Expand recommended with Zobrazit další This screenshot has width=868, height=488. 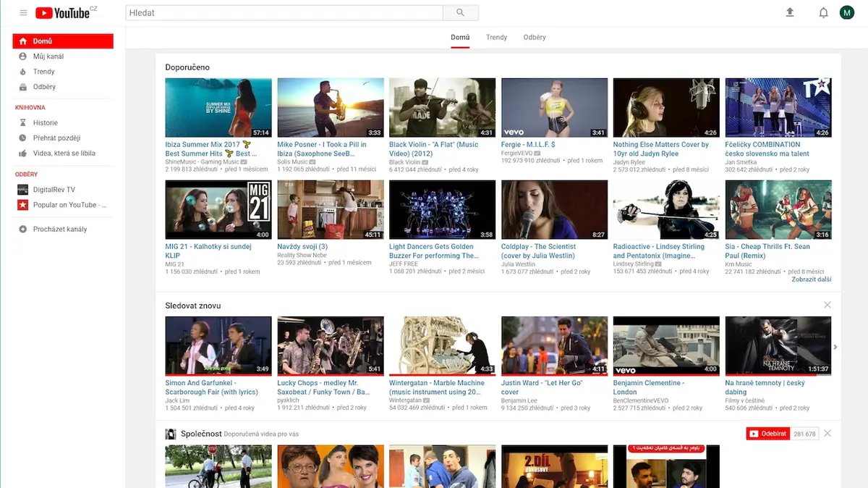click(x=812, y=279)
